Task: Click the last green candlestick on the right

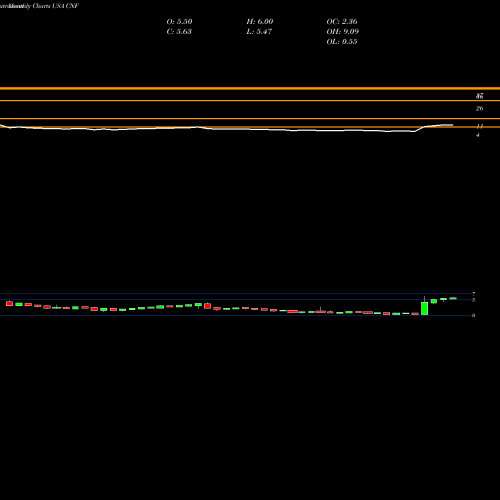Action: click(x=453, y=298)
